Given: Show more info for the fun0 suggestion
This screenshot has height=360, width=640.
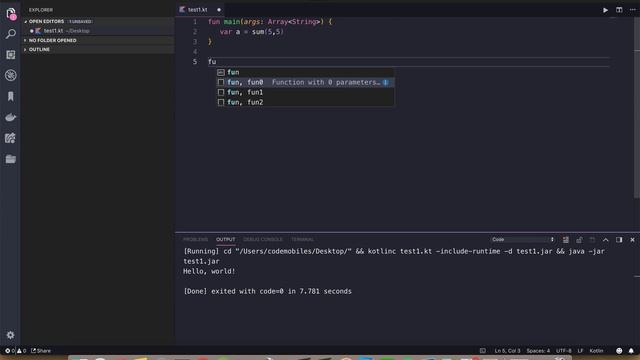Looking at the screenshot, I should (385, 82).
